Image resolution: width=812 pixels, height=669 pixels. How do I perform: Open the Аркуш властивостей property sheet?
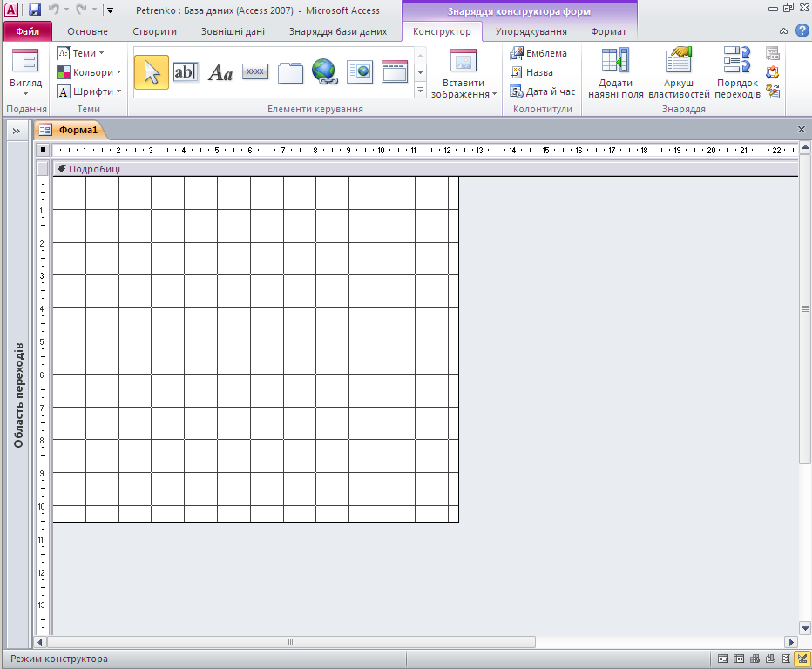point(679,73)
